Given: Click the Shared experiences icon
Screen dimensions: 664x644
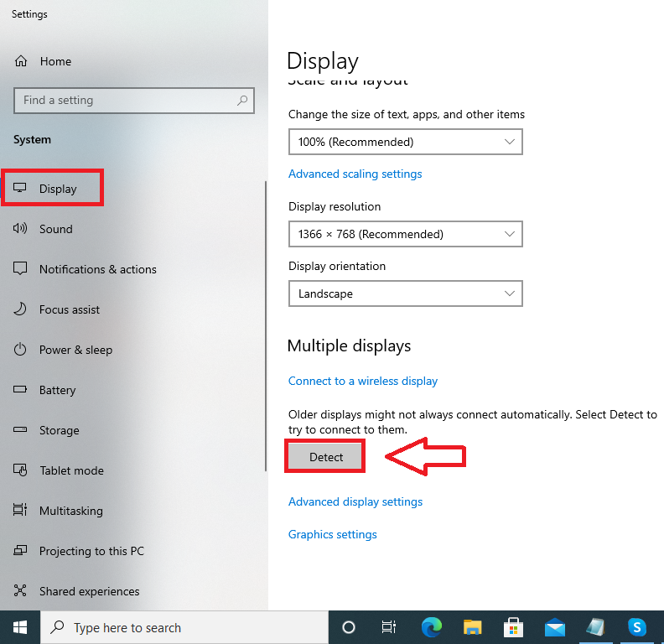Looking at the screenshot, I should click(x=20, y=590).
